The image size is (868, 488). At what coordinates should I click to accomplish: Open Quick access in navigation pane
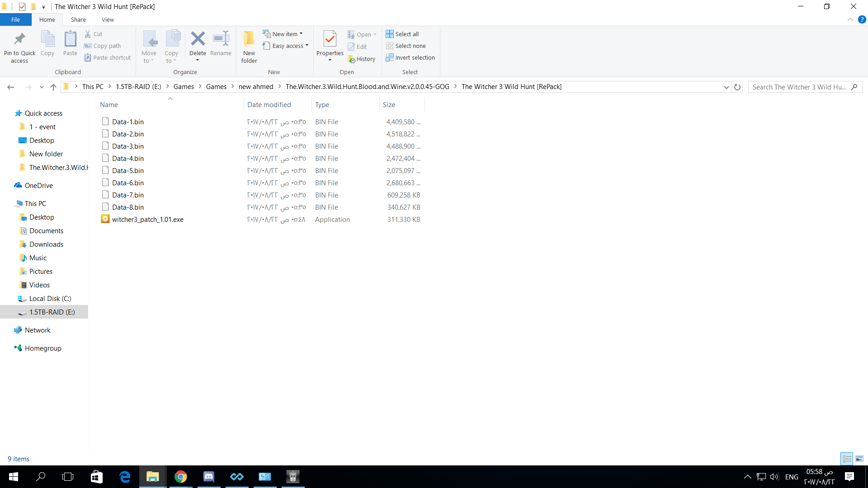coord(43,113)
